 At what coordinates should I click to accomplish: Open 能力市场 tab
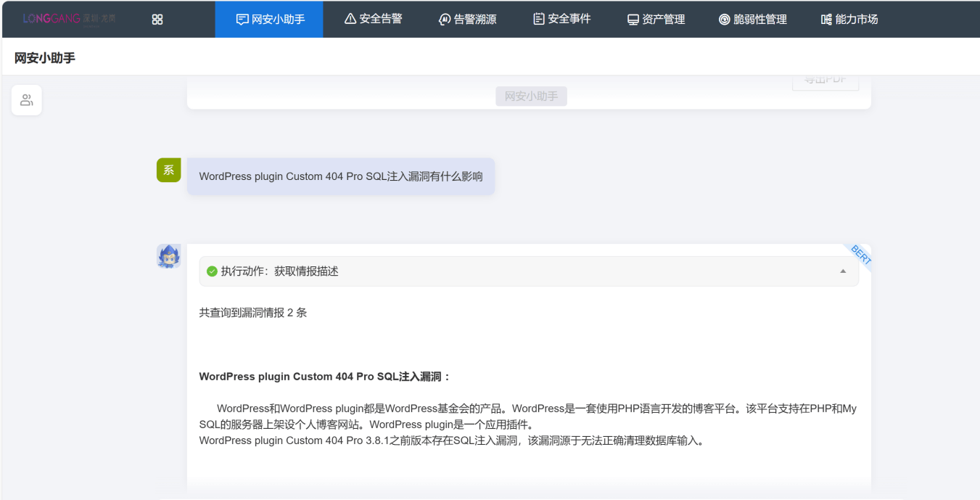[x=849, y=20]
